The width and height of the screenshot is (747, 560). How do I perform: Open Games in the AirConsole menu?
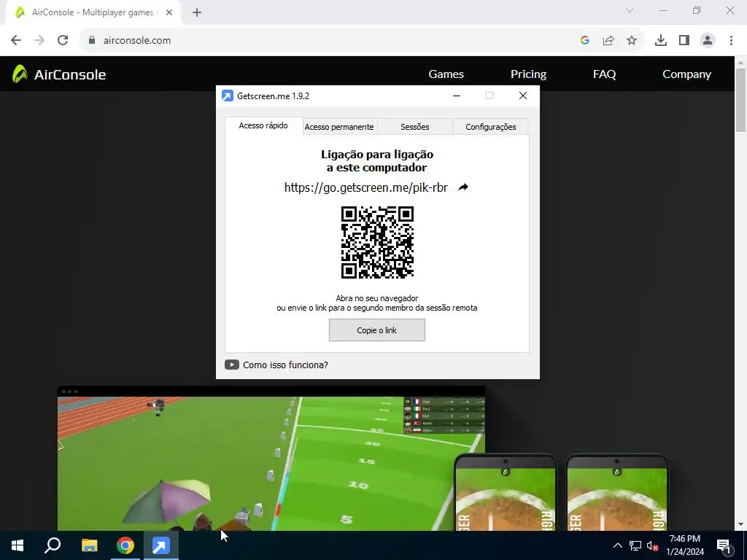click(x=446, y=74)
